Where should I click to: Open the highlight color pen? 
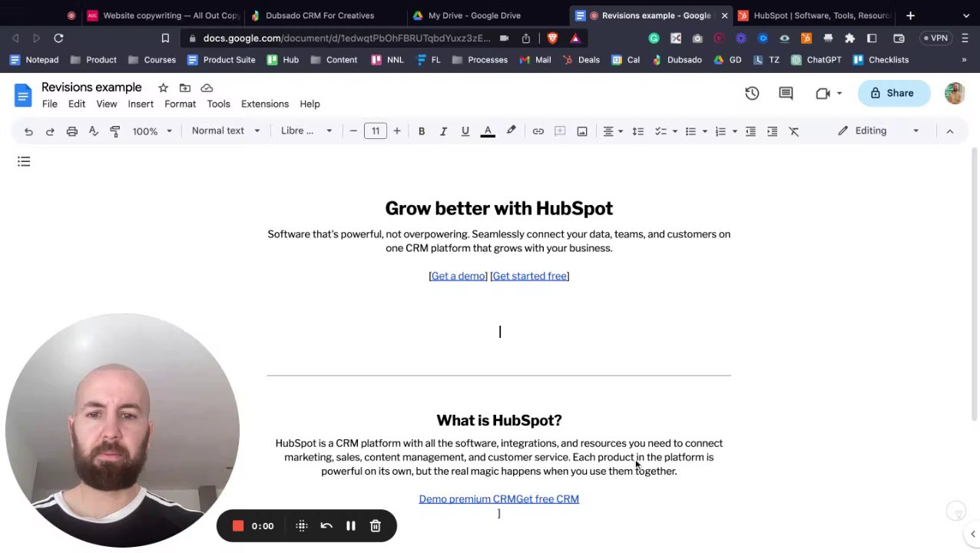coord(511,131)
